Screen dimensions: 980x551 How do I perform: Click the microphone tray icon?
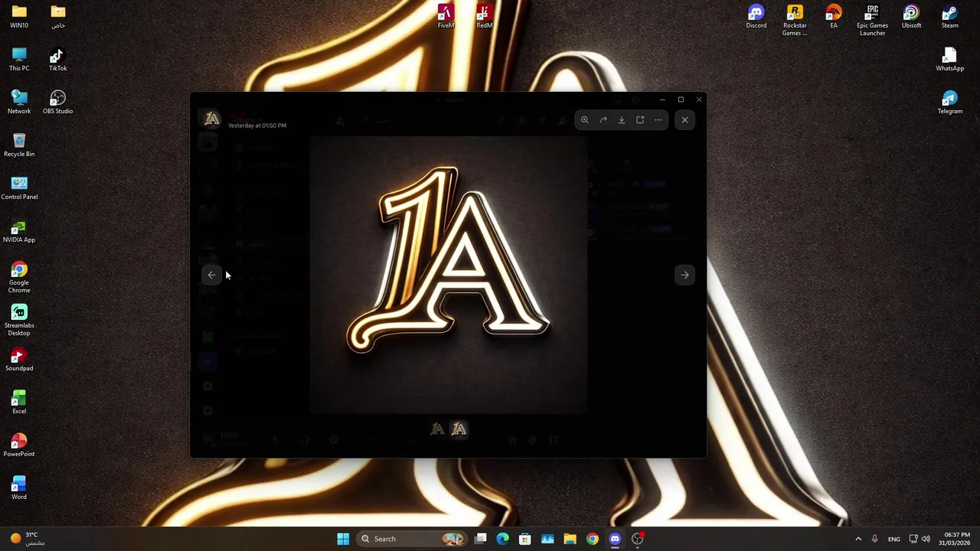[874, 539]
